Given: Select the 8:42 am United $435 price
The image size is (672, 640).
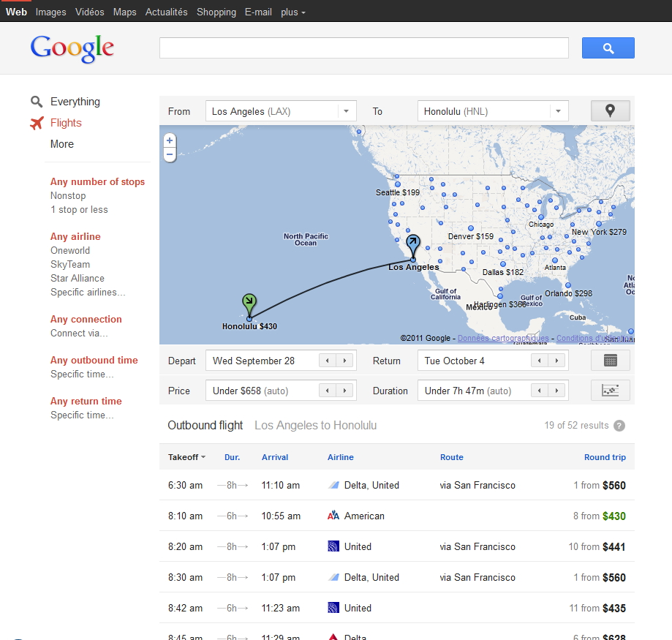Looking at the screenshot, I should [x=614, y=608].
